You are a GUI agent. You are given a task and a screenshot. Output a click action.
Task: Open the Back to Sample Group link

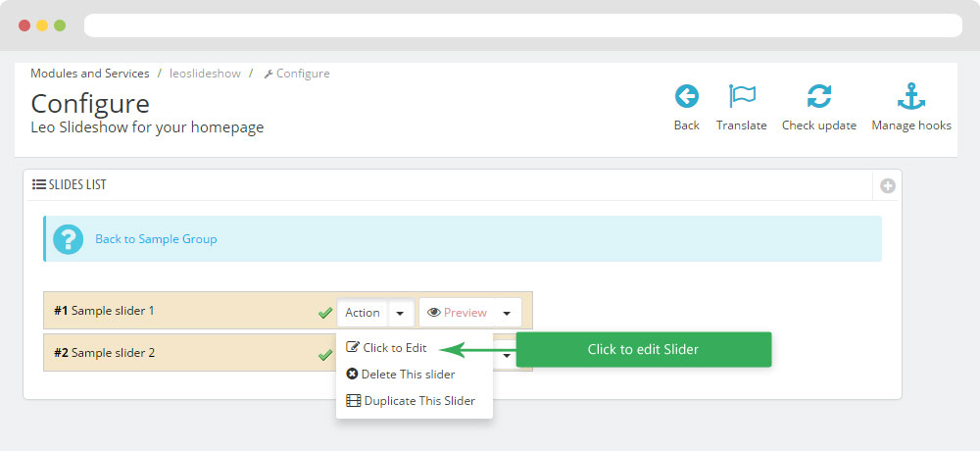156,239
